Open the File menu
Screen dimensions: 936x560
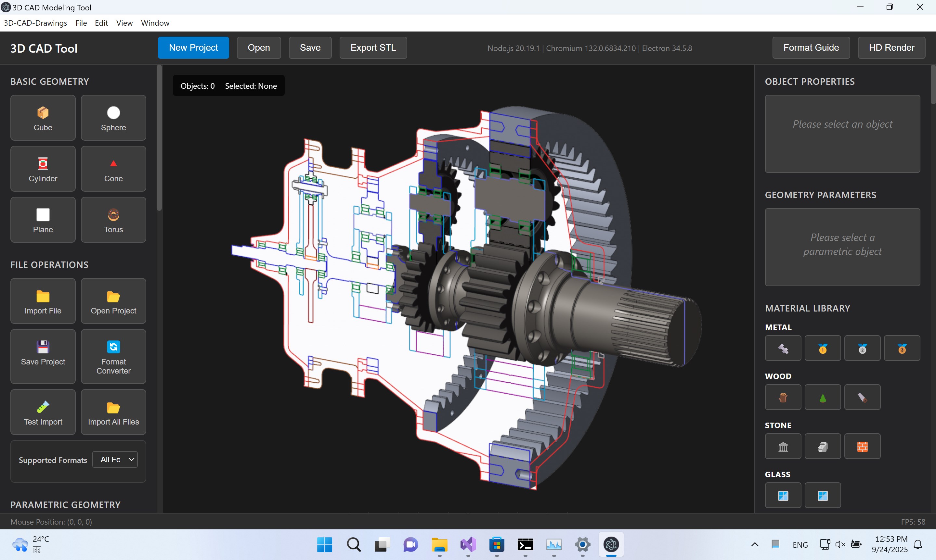(x=81, y=23)
